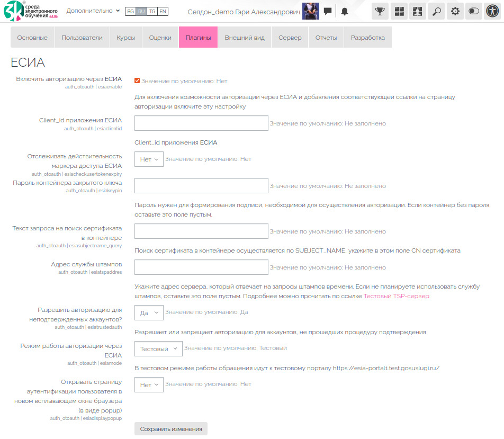Viewport: 504px width, 439px height.
Task: Uncheck the enable ESIA authorization checkbox
Action: [x=137, y=81]
